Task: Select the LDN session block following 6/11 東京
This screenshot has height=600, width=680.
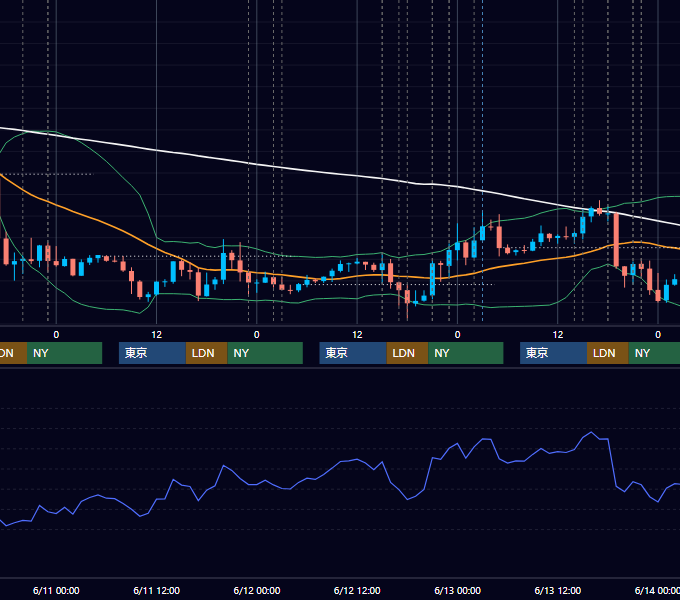Action: pos(206,353)
